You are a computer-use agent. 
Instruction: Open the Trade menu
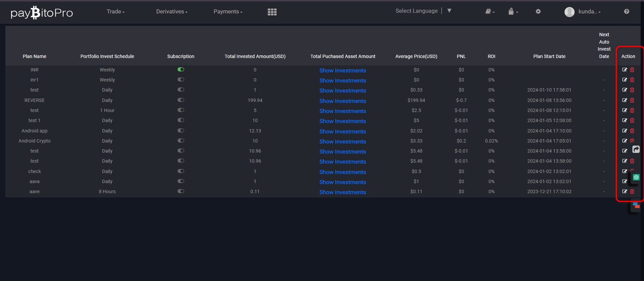[115, 12]
